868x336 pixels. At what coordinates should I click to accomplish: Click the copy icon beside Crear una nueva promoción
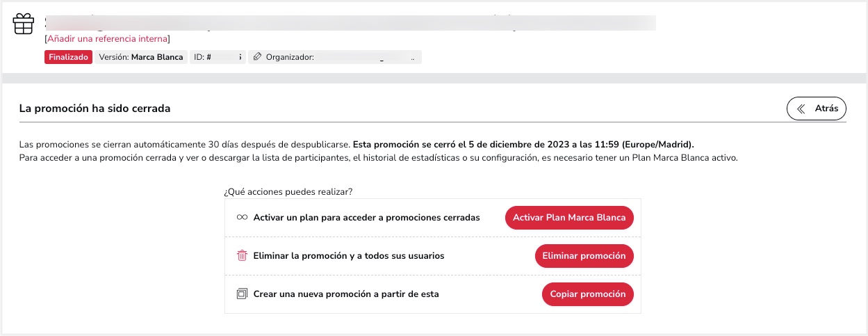click(242, 294)
